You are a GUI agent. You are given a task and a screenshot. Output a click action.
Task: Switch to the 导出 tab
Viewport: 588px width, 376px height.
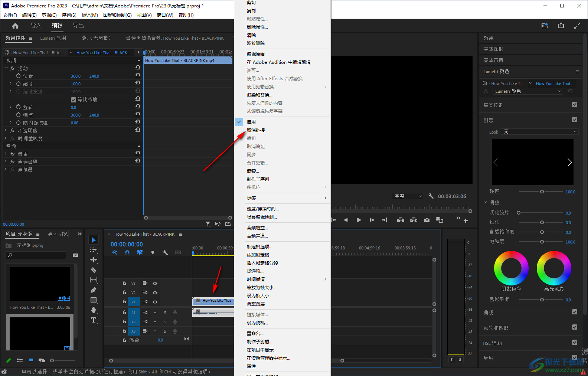[x=78, y=25]
